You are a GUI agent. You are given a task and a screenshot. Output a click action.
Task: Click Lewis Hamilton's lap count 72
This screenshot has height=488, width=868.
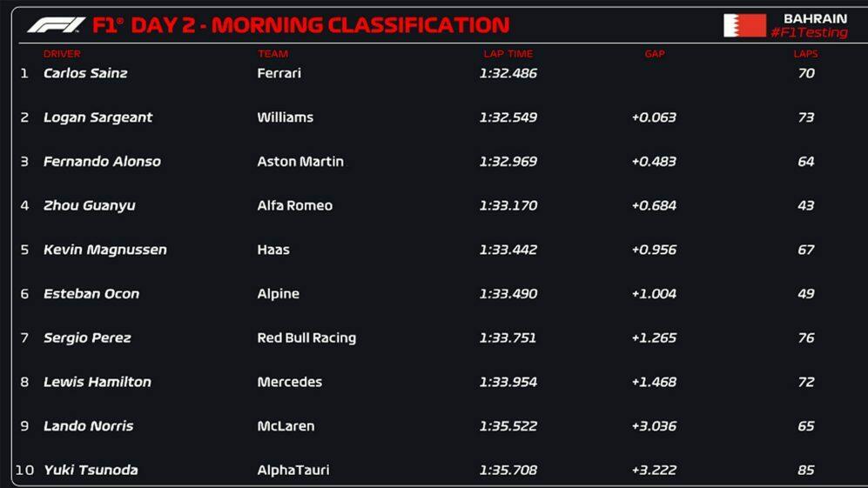click(x=806, y=382)
